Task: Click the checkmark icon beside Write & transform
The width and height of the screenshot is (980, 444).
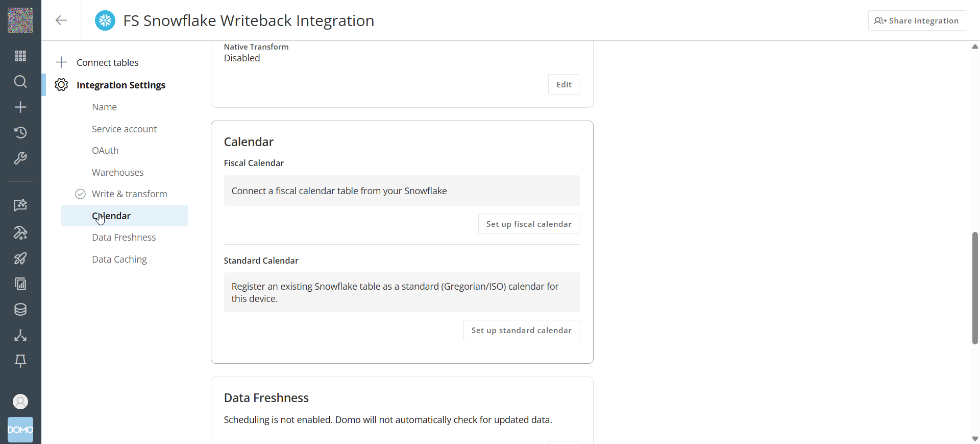Action: tap(80, 194)
